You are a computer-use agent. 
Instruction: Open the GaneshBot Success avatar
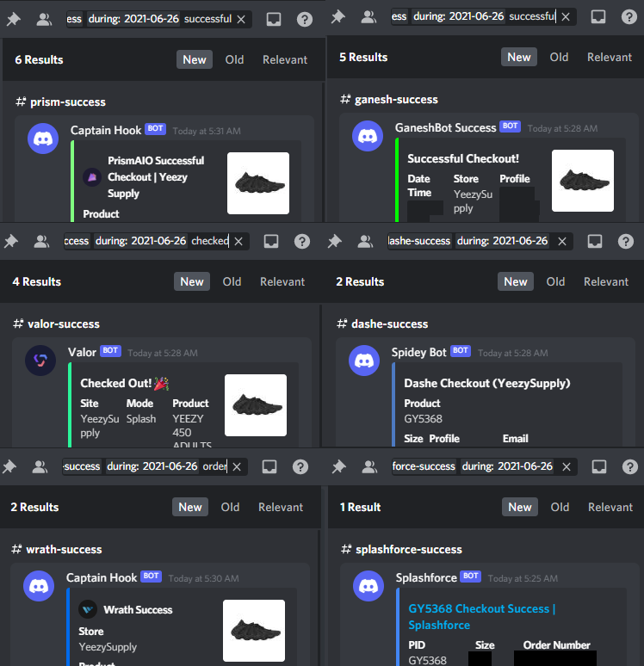pos(368,136)
